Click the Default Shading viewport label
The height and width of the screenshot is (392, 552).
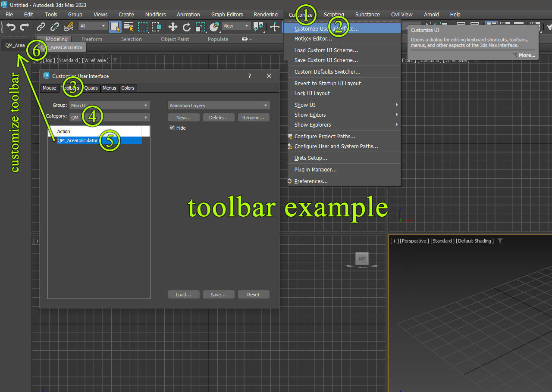[475, 241]
